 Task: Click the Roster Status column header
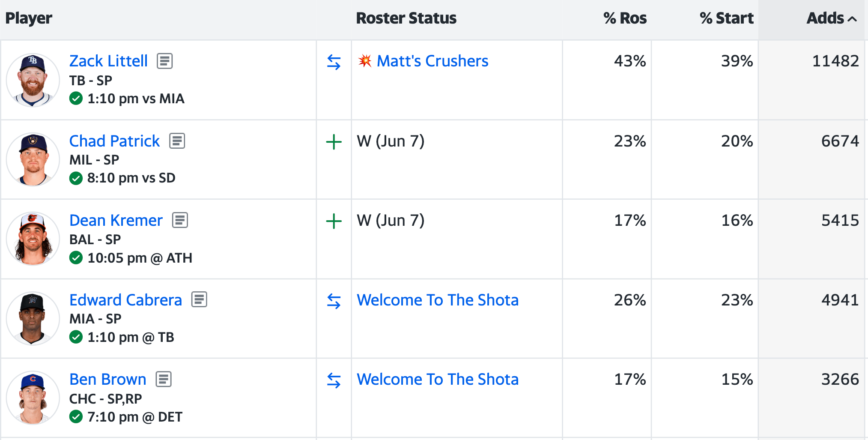[x=406, y=18]
